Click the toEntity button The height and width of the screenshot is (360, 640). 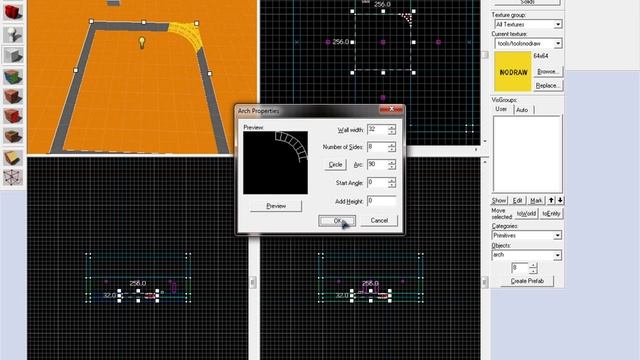(x=551, y=214)
